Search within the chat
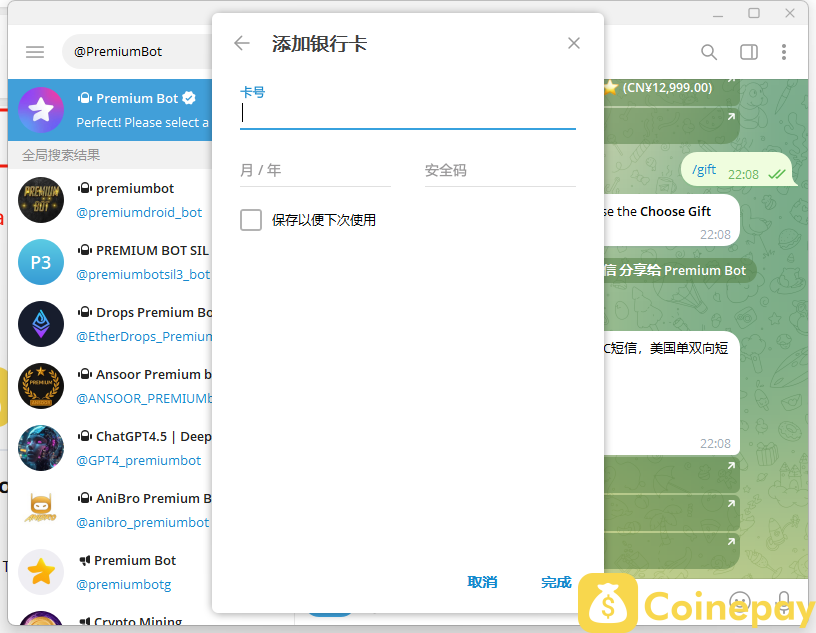 709,52
